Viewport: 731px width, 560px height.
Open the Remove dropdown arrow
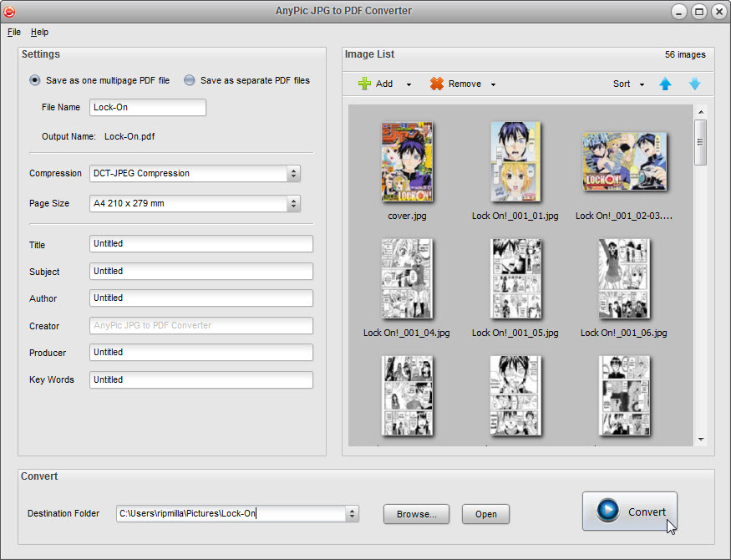click(x=493, y=84)
